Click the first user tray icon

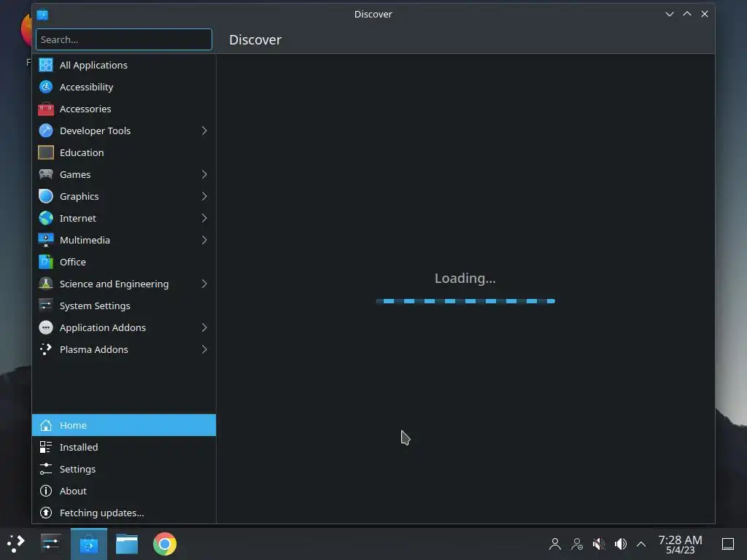pos(555,544)
